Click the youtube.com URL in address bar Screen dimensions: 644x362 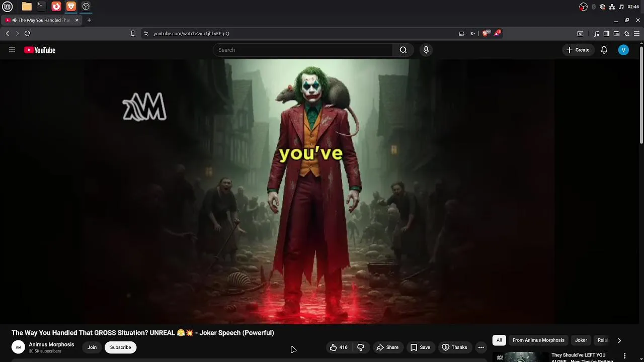point(191,34)
